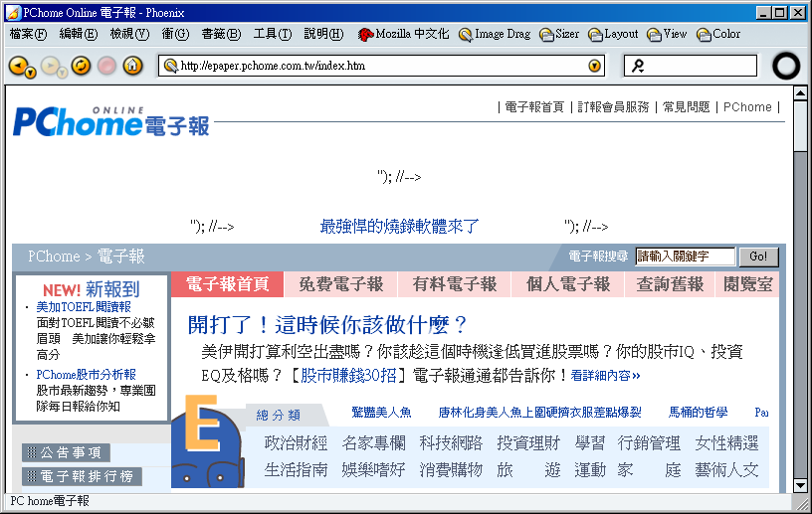Click the browser search box
This screenshot has height=514, width=812.
tap(691, 66)
